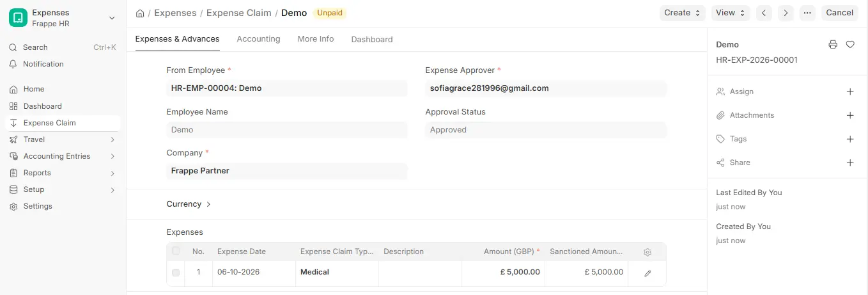Image resolution: width=868 pixels, height=295 pixels.
Task: Add an attachment with the plus icon
Action: click(x=850, y=116)
